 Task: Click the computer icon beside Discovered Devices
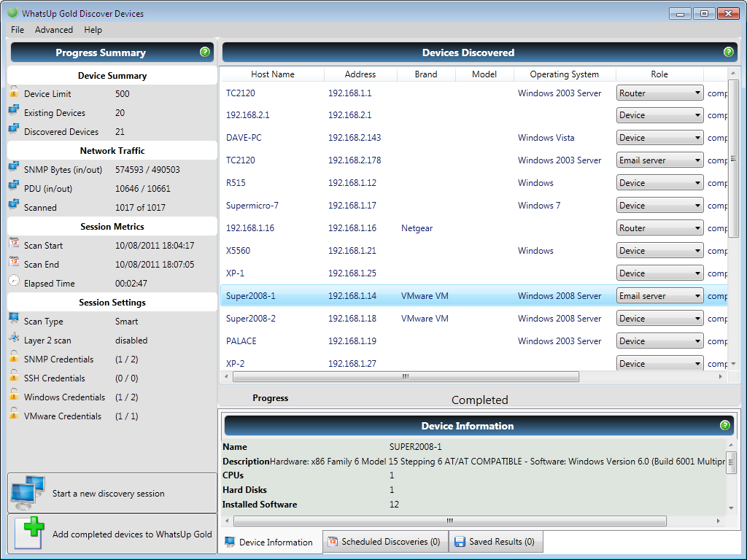tap(14, 130)
